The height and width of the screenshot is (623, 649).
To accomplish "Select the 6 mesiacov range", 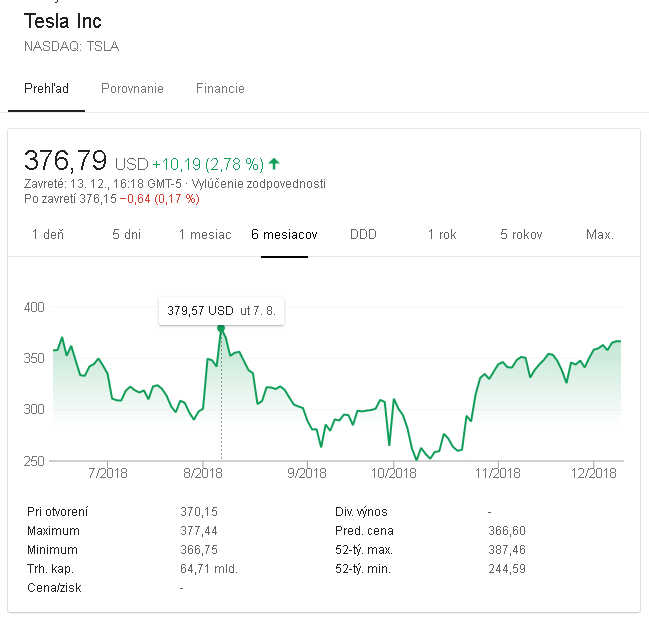I will pos(284,234).
